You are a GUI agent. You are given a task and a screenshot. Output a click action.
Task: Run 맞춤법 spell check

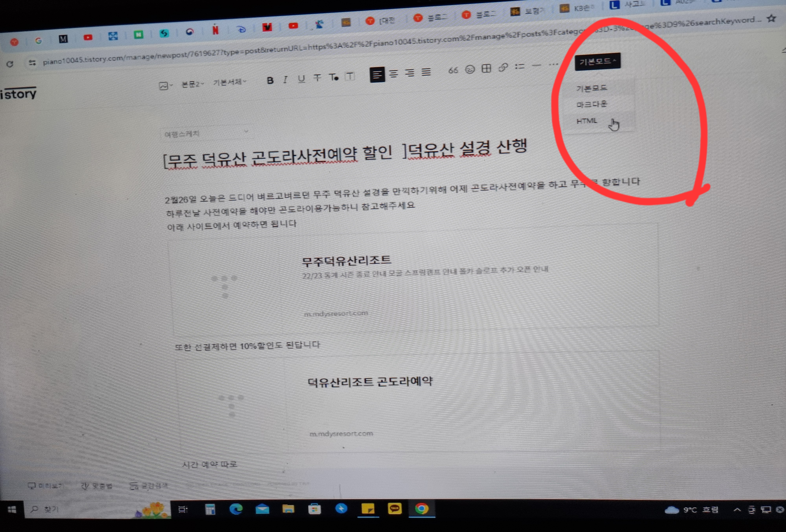point(97,486)
